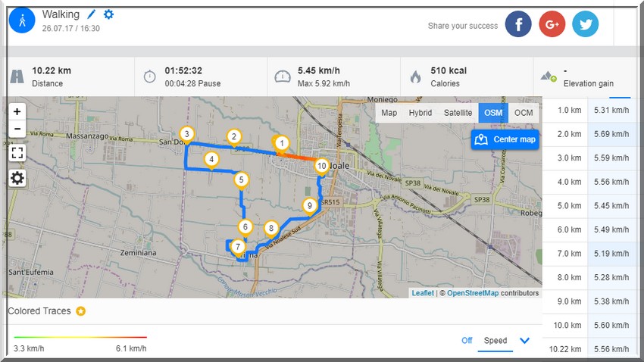
Task: Click the red fast segment of route
Action: pyautogui.click(x=299, y=158)
